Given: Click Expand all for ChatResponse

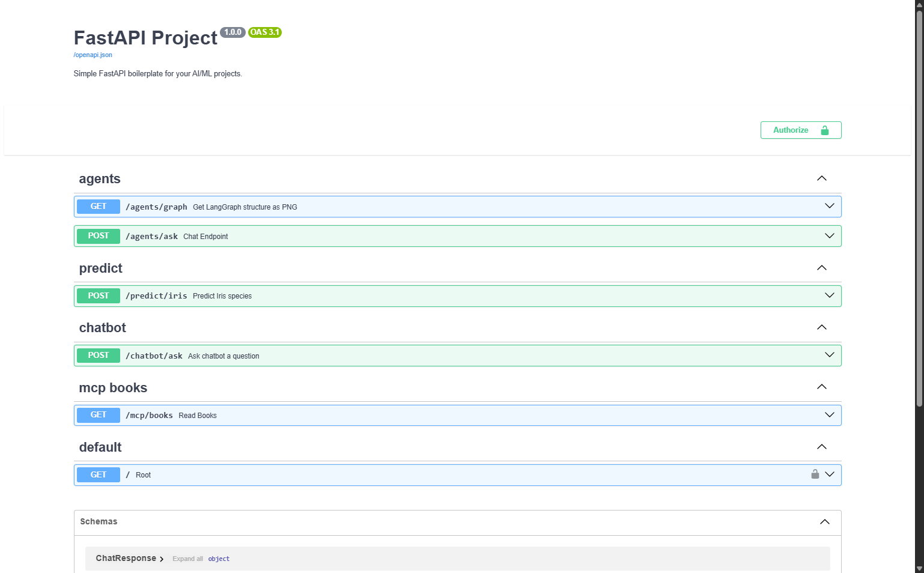Looking at the screenshot, I should [x=187, y=558].
